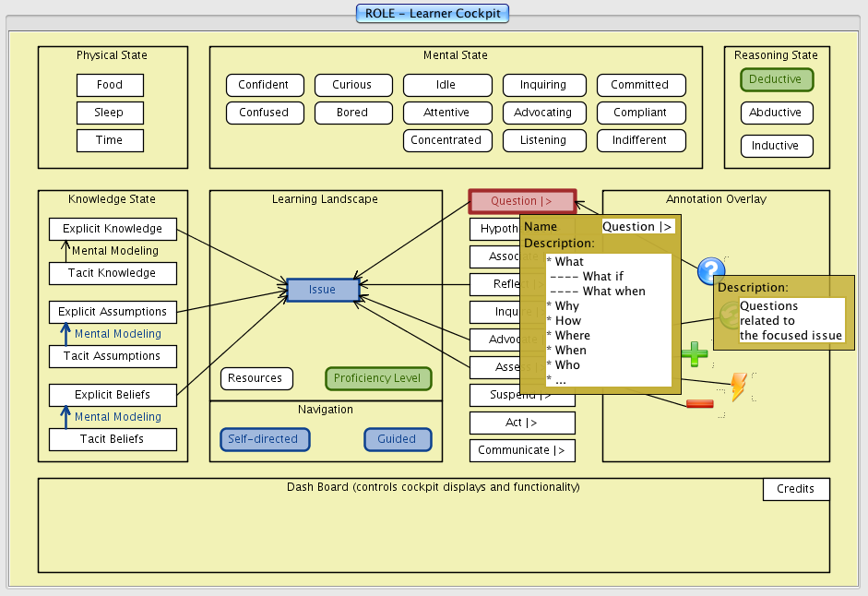Image resolution: width=868 pixels, height=596 pixels.
Task: Select the green Proficiency Level box
Action: pyautogui.click(x=377, y=378)
